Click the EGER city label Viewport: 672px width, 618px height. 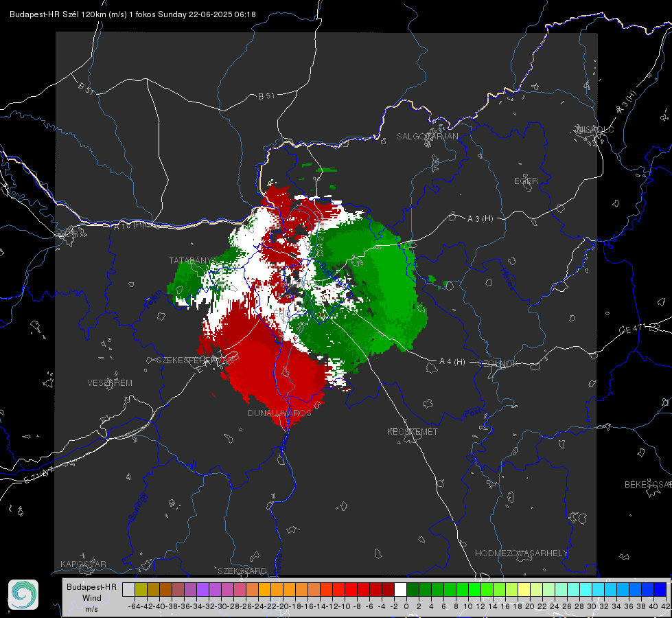point(526,181)
